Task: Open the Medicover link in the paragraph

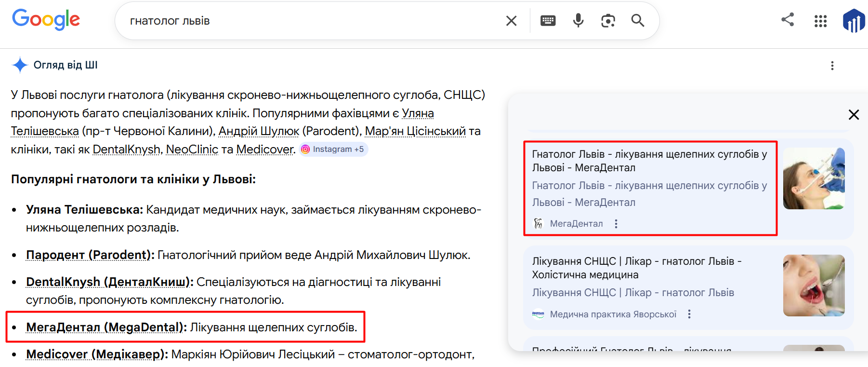Action: pyautogui.click(x=265, y=150)
